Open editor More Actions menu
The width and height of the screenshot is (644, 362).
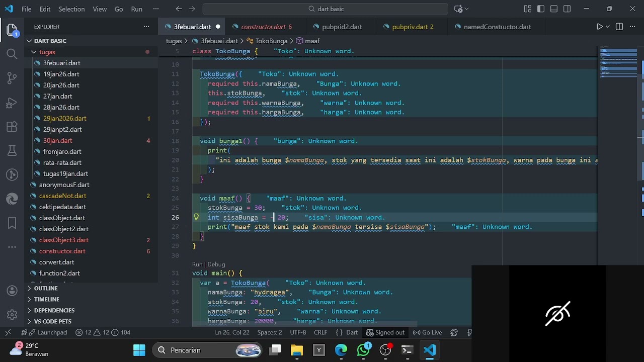(632, 27)
